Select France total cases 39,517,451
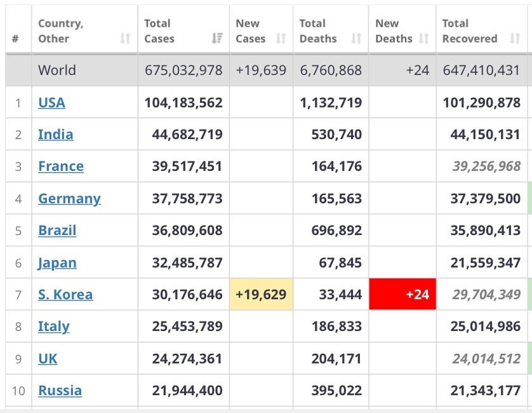 (x=187, y=166)
